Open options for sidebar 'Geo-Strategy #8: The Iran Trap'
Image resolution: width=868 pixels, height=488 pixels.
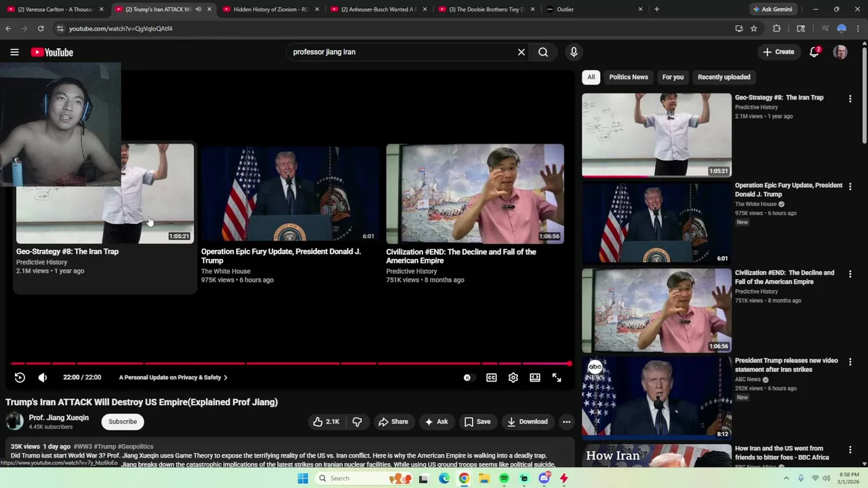coord(850,98)
